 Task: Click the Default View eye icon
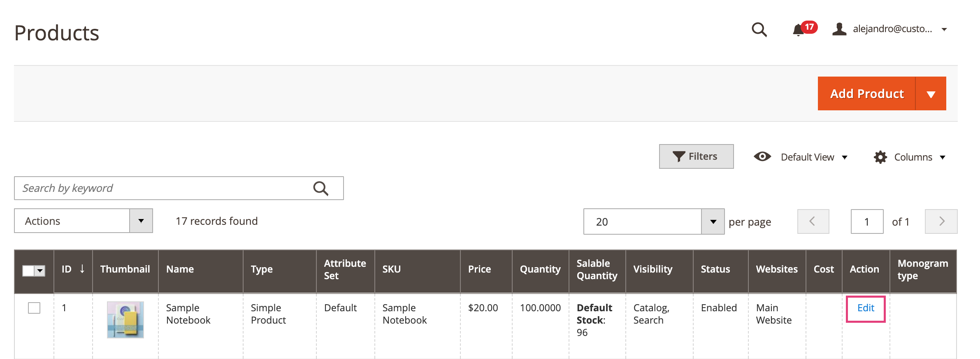[x=762, y=157]
